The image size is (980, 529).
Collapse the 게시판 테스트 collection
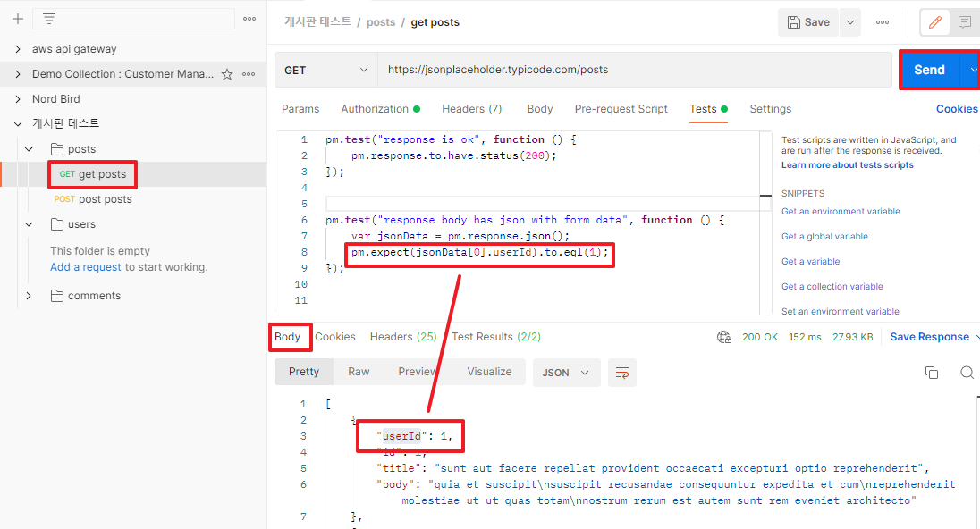18,123
